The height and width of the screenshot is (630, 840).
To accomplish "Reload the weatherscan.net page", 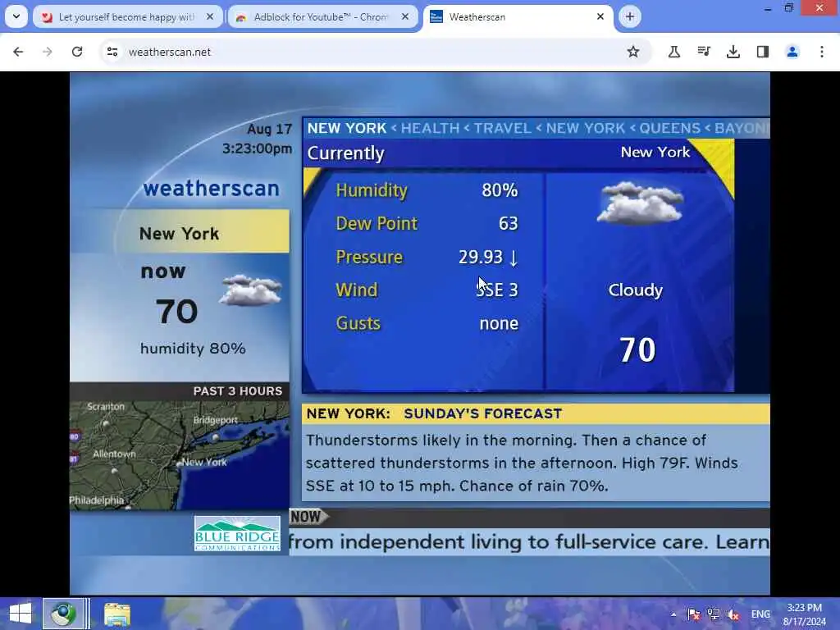I will (77, 52).
